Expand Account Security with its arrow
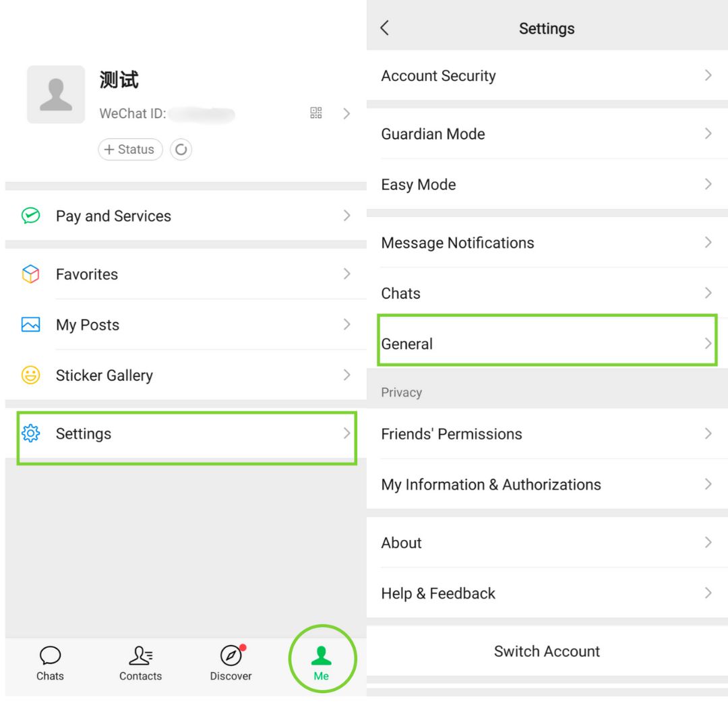The image size is (728, 728). pyautogui.click(x=708, y=75)
